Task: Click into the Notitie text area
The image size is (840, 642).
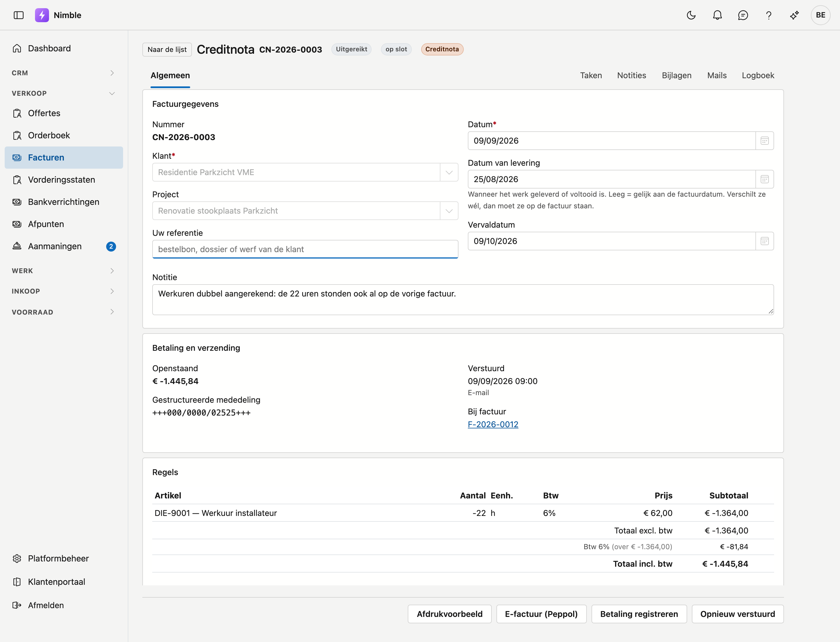Action: tap(463, 300)
